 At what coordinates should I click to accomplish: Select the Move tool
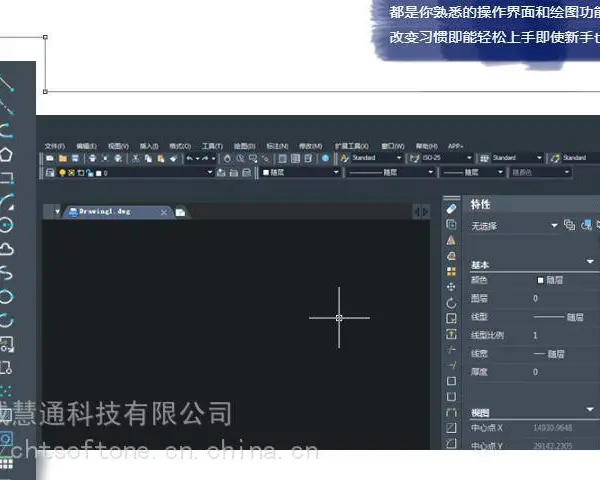tap(451, 287)
